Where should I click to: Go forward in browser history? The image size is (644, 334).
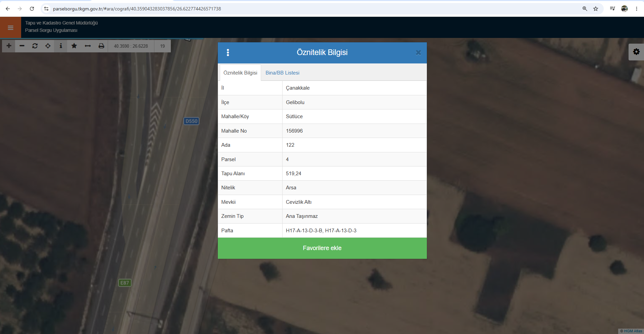(20, 9)
